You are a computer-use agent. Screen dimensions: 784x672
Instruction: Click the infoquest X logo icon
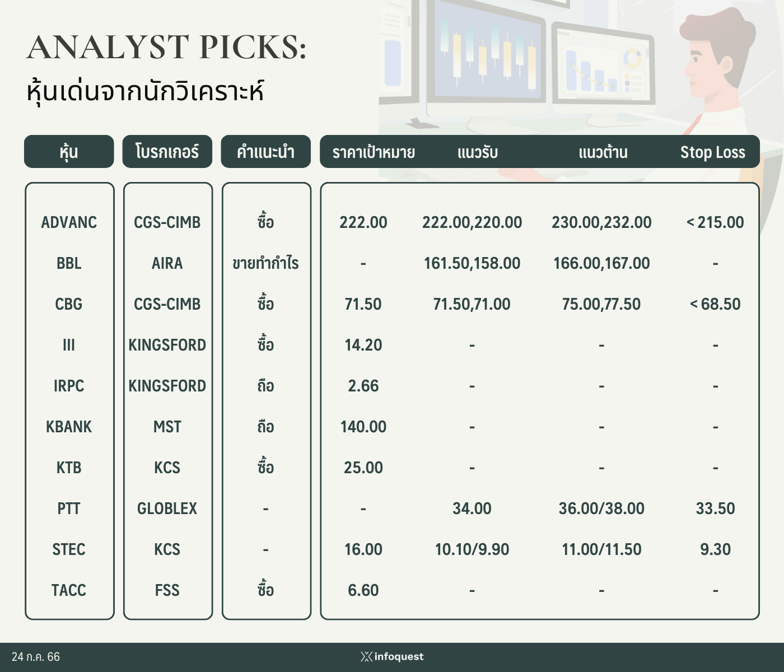pos(366,656)
